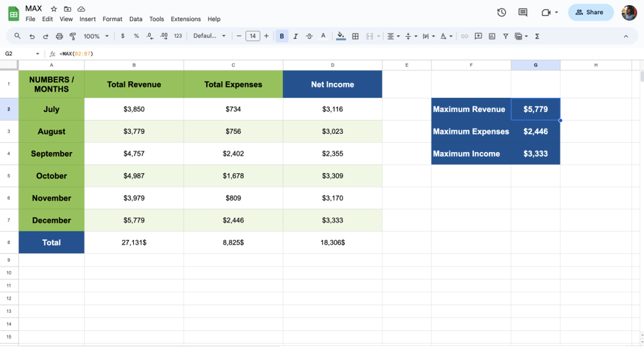Toggle strikethrough formatting
Screen dimensions: 644x347
point(309,37)
